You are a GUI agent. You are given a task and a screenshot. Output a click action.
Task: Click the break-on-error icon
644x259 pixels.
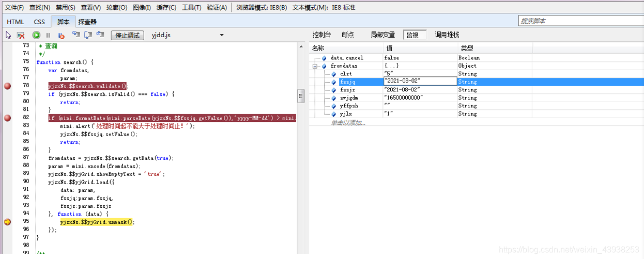pyautogui.click(x=61, y=35)
